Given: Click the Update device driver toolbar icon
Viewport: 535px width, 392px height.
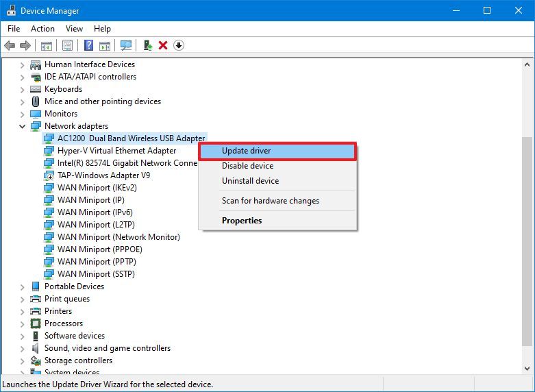Looking at the screenshot, I should tap(148, 45).
